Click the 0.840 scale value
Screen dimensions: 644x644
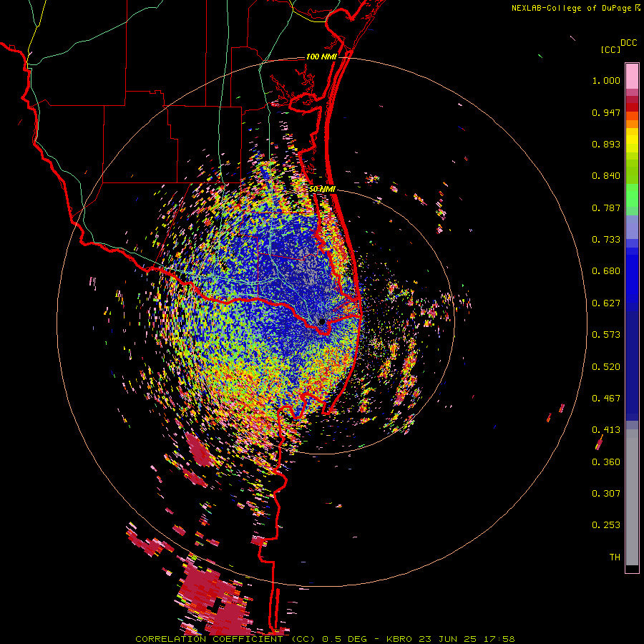coord(606,176)
